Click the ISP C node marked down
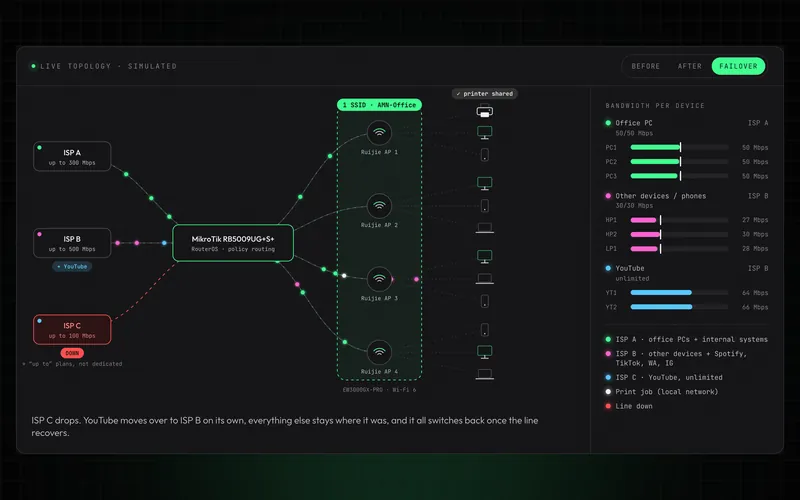 pyautogui.click(x=72, y=330)
